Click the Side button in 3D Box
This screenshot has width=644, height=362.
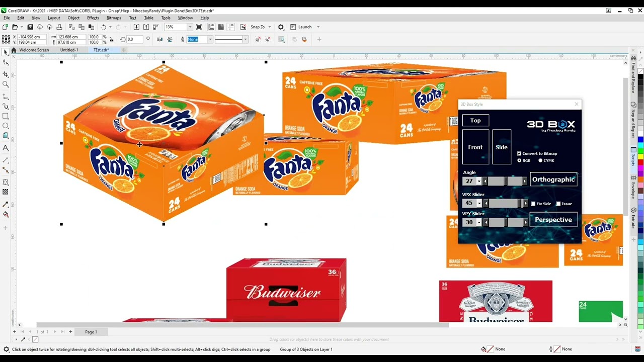(502, 147)
